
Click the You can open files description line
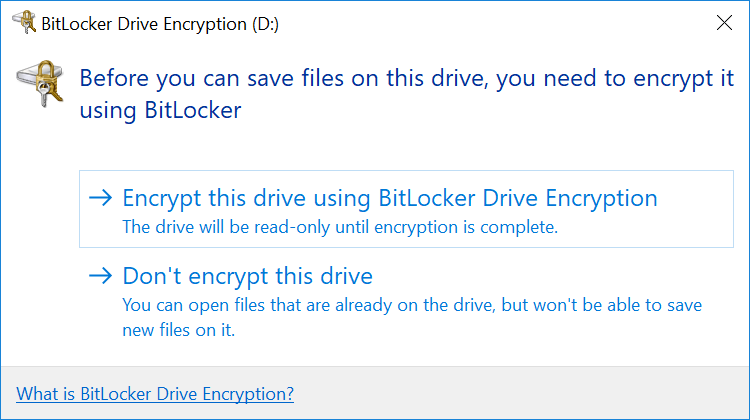[412, 305]
